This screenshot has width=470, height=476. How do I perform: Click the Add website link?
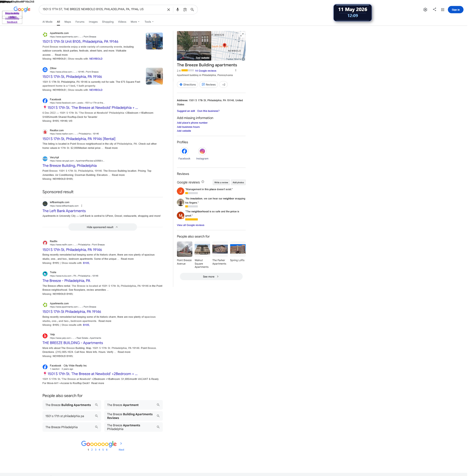[184, 131]
